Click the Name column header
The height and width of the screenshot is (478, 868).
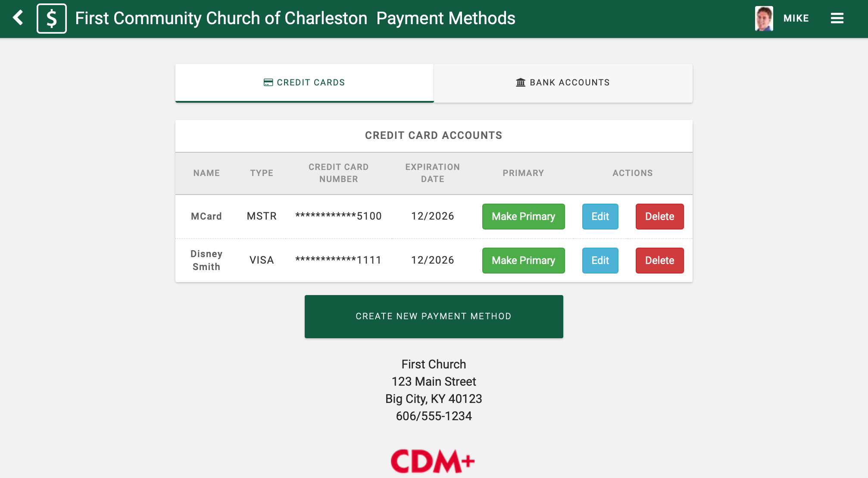(x=206, y=173)
